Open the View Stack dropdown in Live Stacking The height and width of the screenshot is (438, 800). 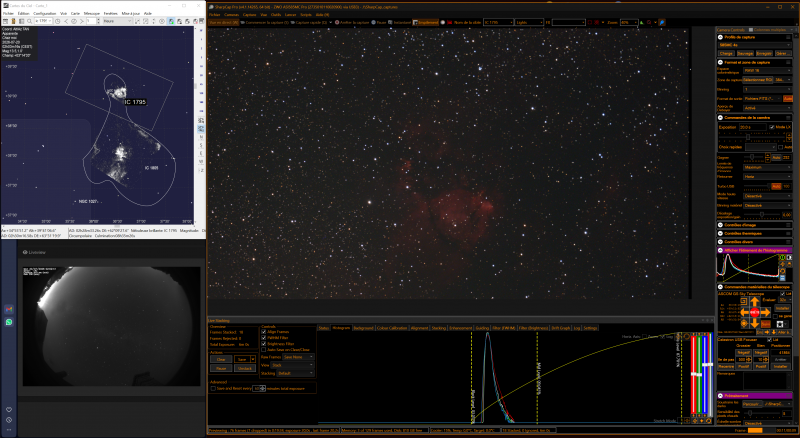[292, 365]
